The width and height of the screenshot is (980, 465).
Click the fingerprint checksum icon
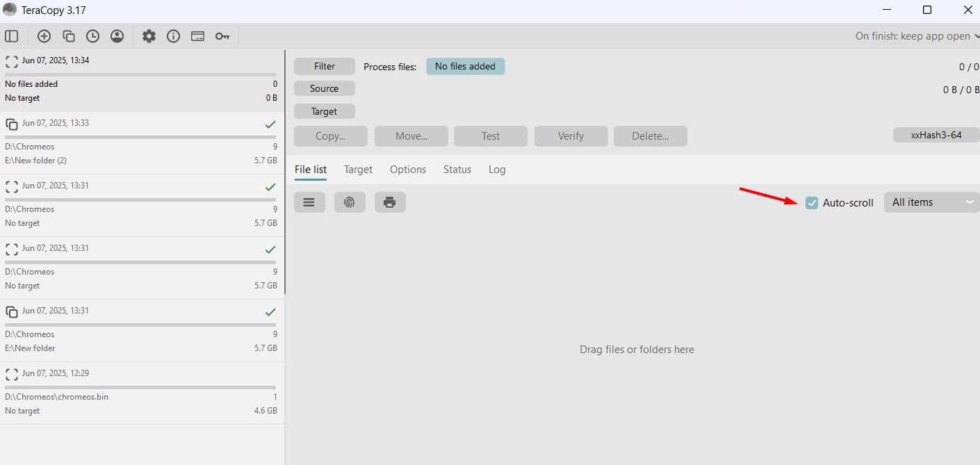tap(350, 202)
